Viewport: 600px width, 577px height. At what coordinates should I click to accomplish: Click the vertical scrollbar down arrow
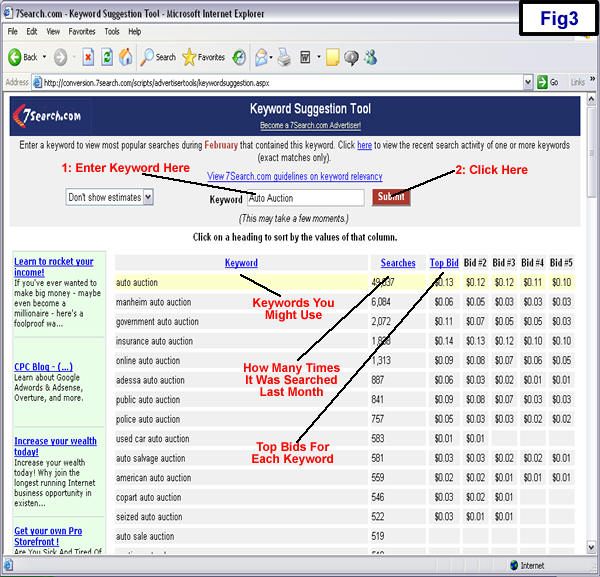(x=592, y=547)
